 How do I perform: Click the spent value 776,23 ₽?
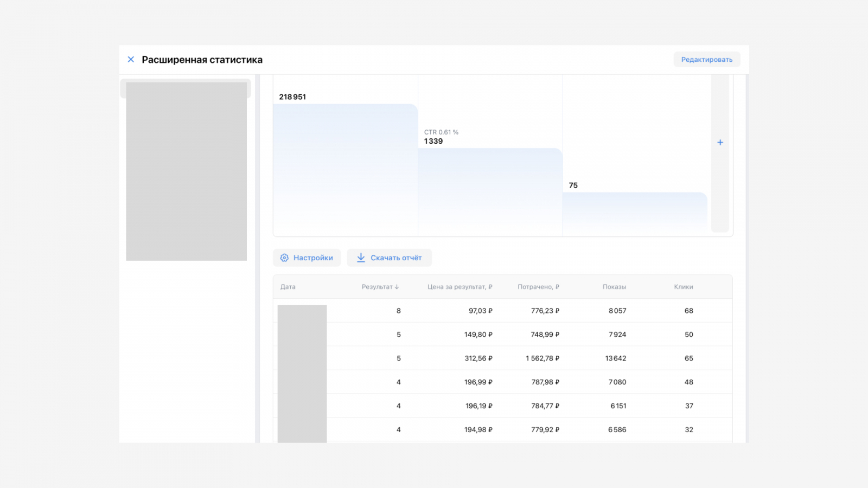(x=545, y=311)
